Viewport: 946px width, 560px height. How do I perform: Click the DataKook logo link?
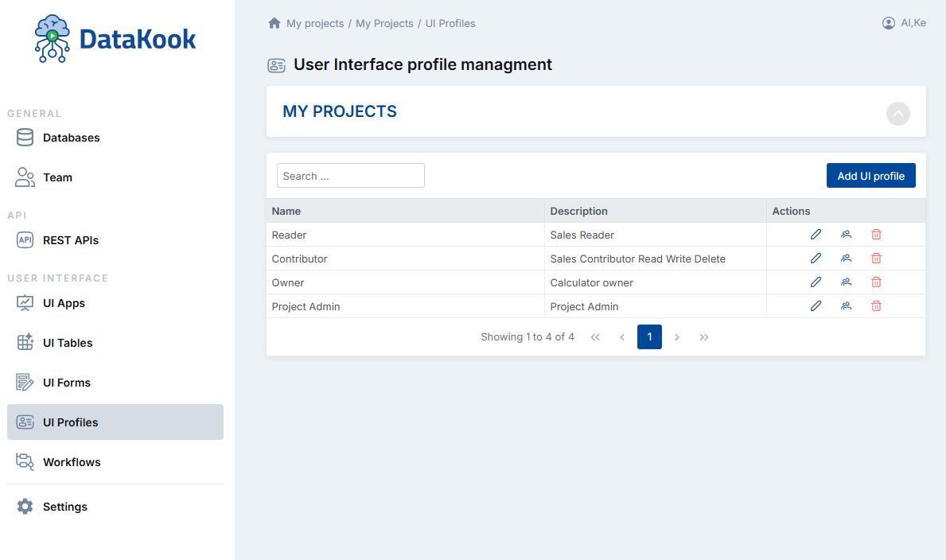click(115, 37)
